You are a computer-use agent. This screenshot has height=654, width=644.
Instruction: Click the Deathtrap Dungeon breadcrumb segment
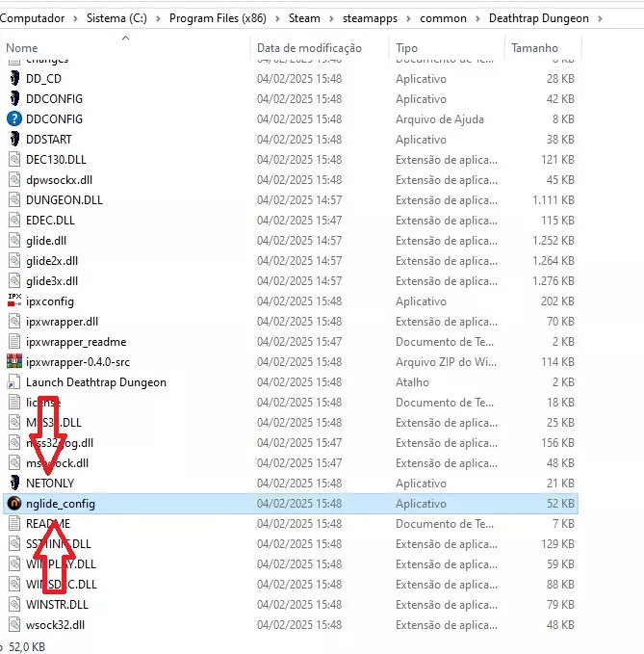(x=538, y=18)
